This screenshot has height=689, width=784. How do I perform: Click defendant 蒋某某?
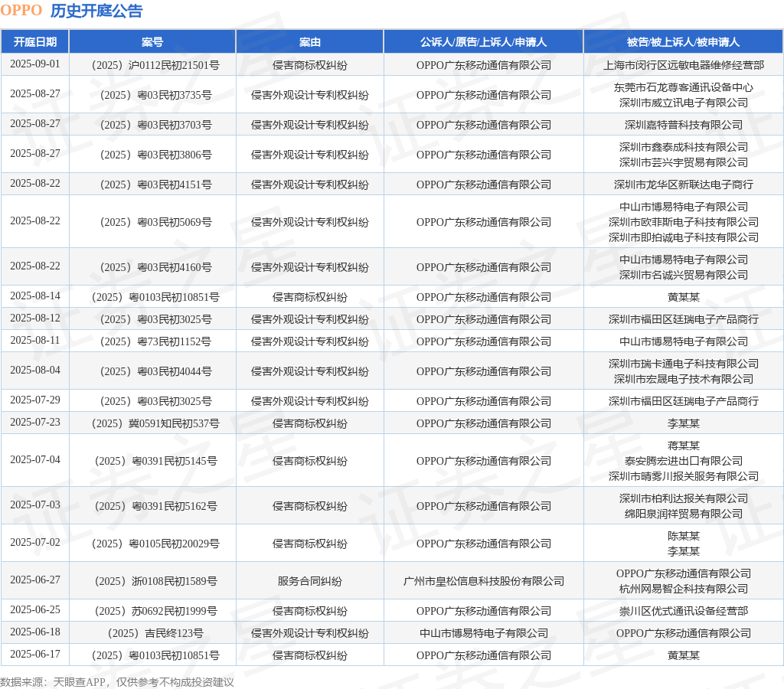tap(684, 446)
